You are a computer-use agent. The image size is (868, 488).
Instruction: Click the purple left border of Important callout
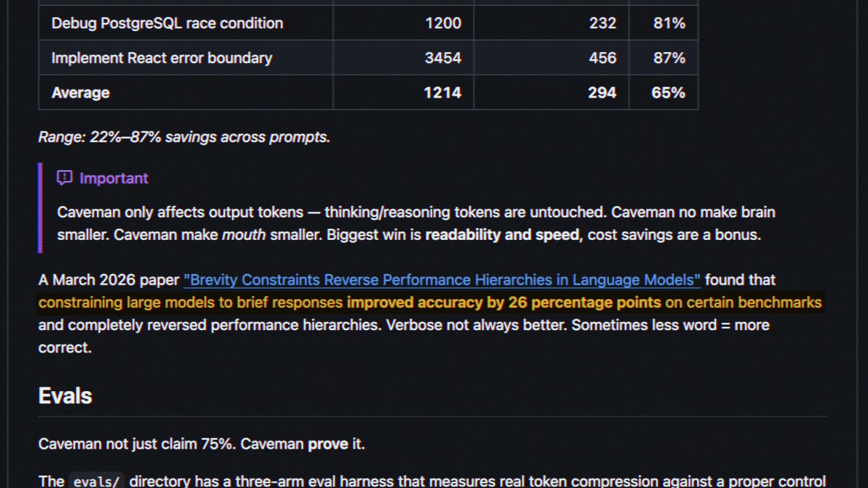point(41,207)
